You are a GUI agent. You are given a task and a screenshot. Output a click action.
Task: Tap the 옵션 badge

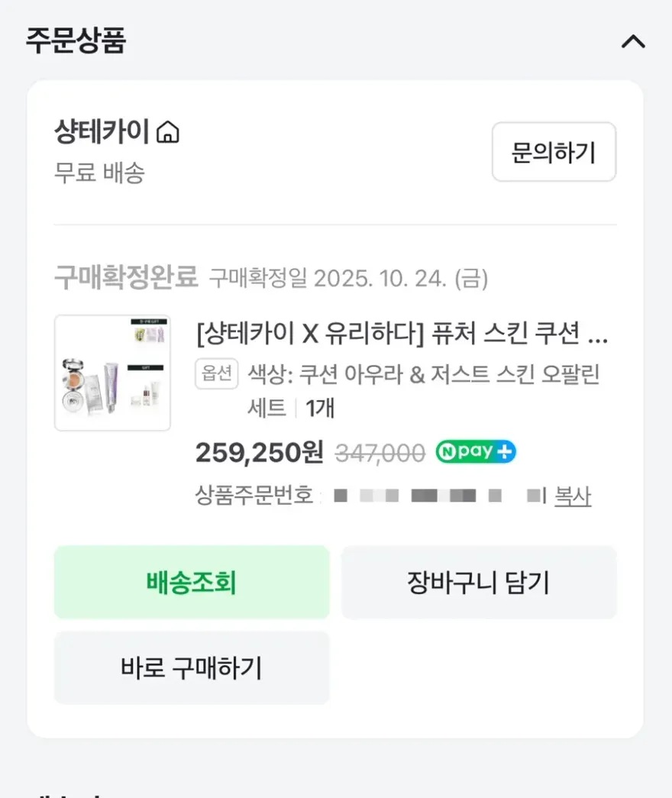[x=216, y=374]
